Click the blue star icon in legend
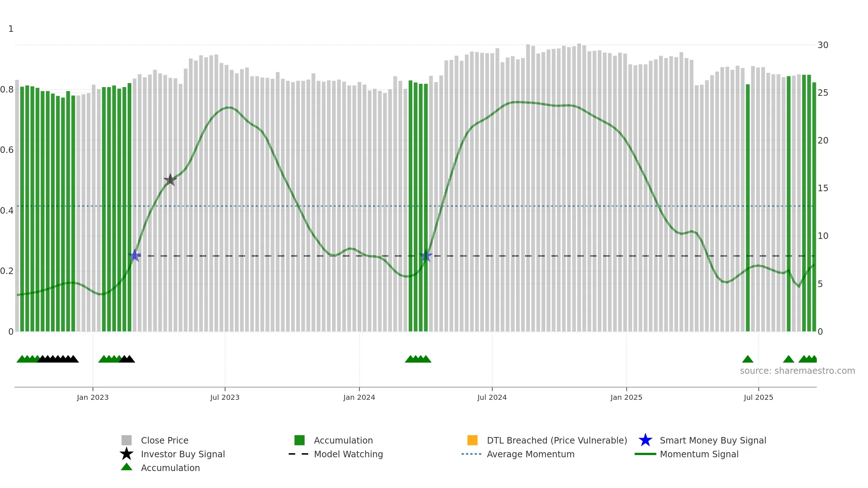 (645, 440)
